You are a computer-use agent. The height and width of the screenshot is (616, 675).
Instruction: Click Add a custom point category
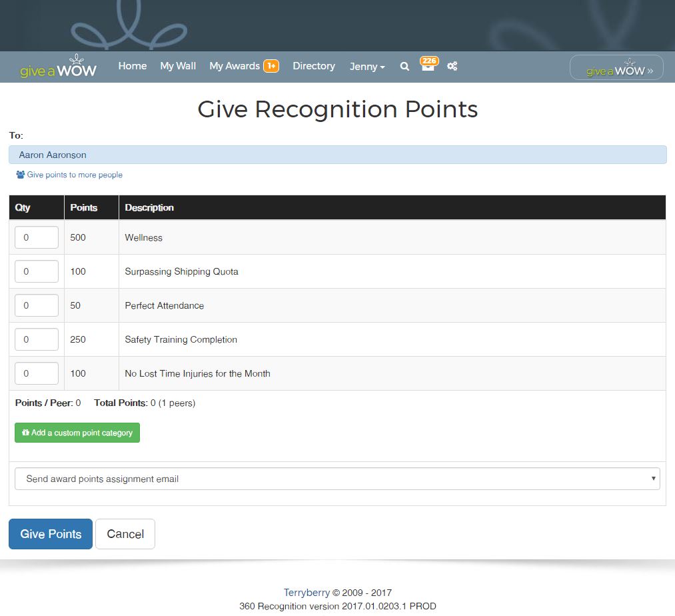tap(77, 433)
